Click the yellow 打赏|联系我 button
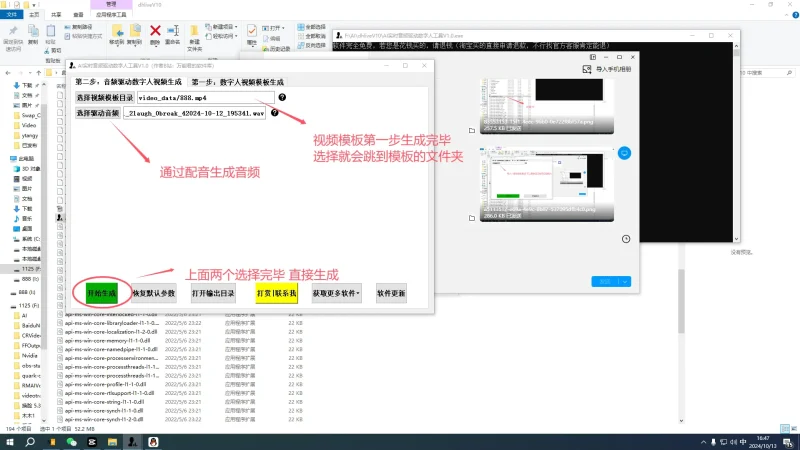Screen dimensions: 800x450 point(277,294)
